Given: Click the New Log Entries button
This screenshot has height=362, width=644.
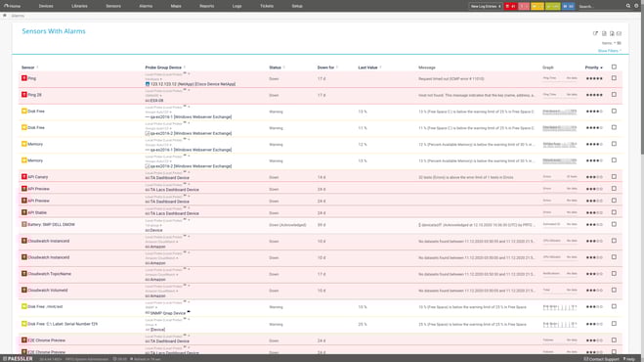Looking at the screenshot, I should (486, 6).
